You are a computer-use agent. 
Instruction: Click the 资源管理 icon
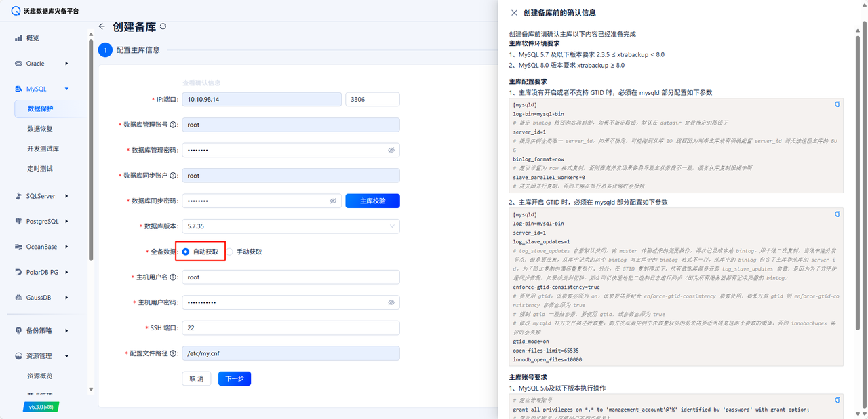tap(19, 356)
